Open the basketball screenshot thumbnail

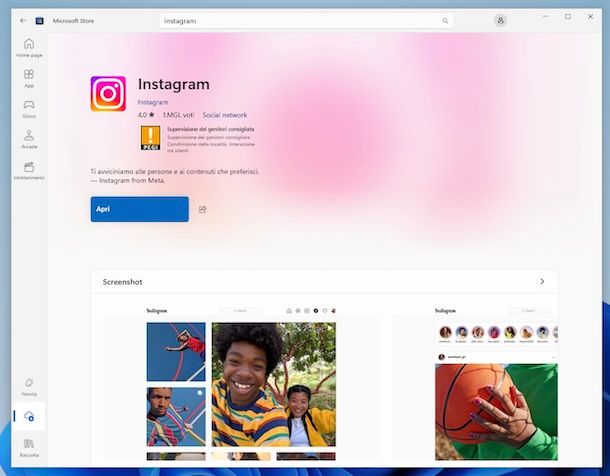(x=475, y=382)
